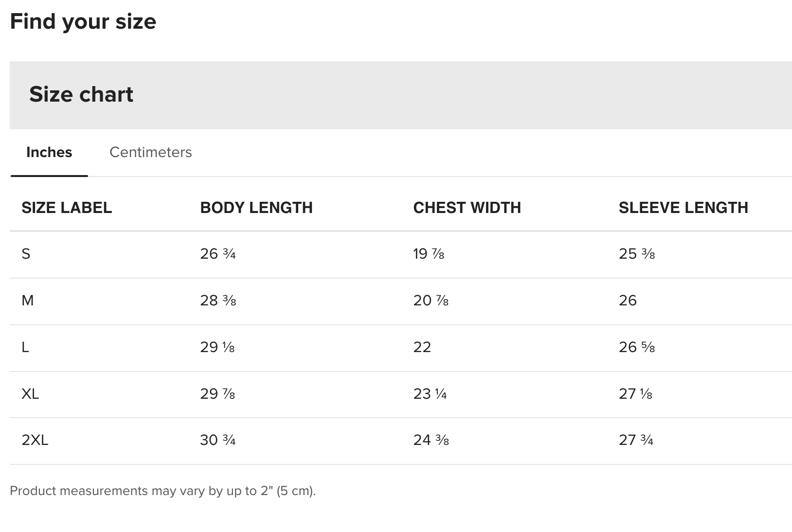Click the Size chart header
Image resolution: width=792 pixels, height=532 pixels.
point(81,94)
